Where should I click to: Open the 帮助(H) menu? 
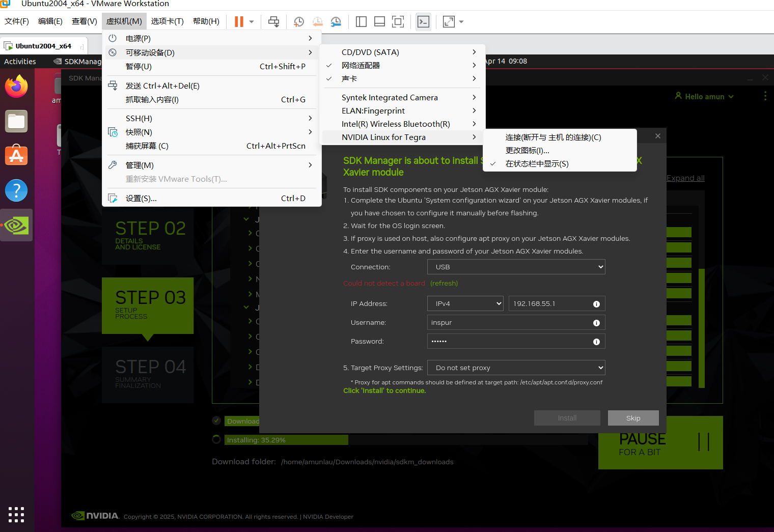[x=206, y=21]
